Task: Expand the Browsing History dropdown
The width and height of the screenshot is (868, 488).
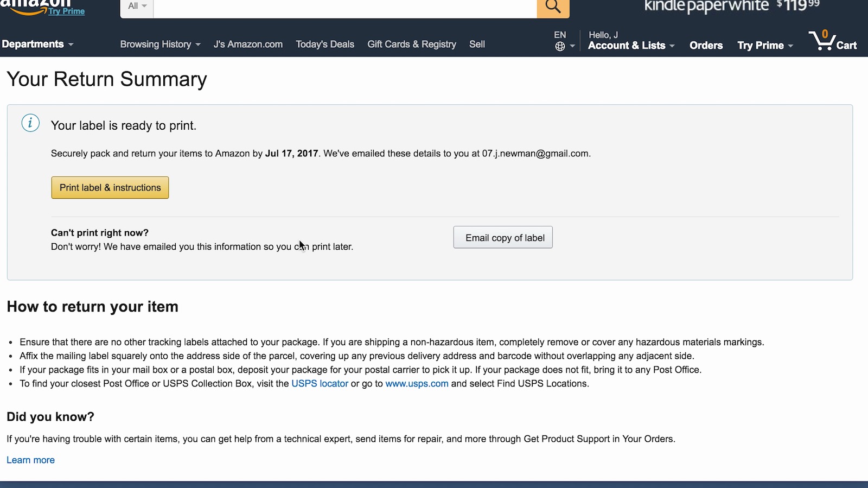Action: coord(160,45)
